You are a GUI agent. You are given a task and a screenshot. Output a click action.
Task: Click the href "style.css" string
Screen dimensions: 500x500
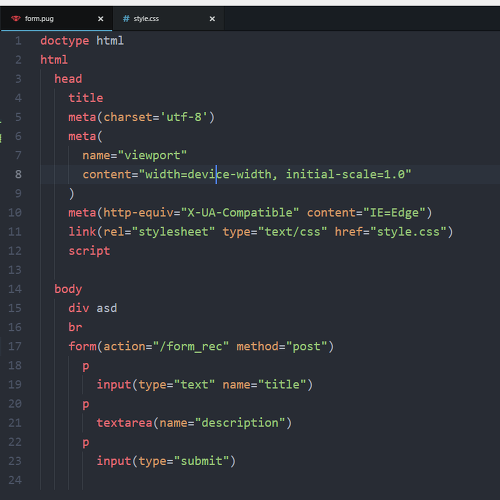(x=408, y=232)
